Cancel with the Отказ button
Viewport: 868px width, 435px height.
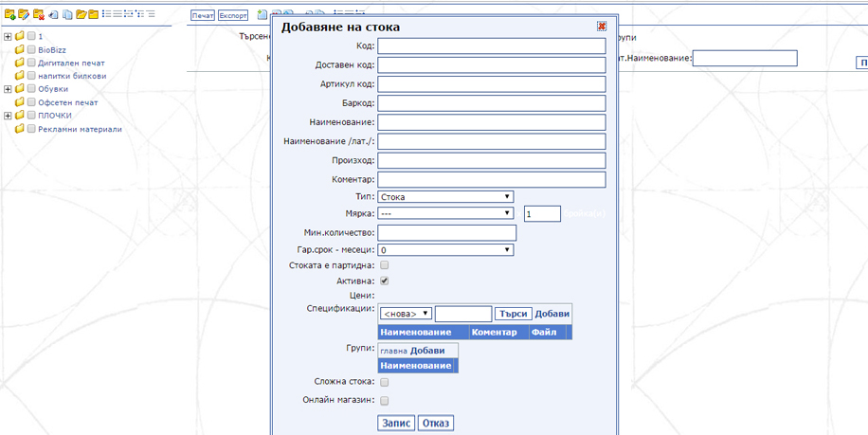click(436, 424)
